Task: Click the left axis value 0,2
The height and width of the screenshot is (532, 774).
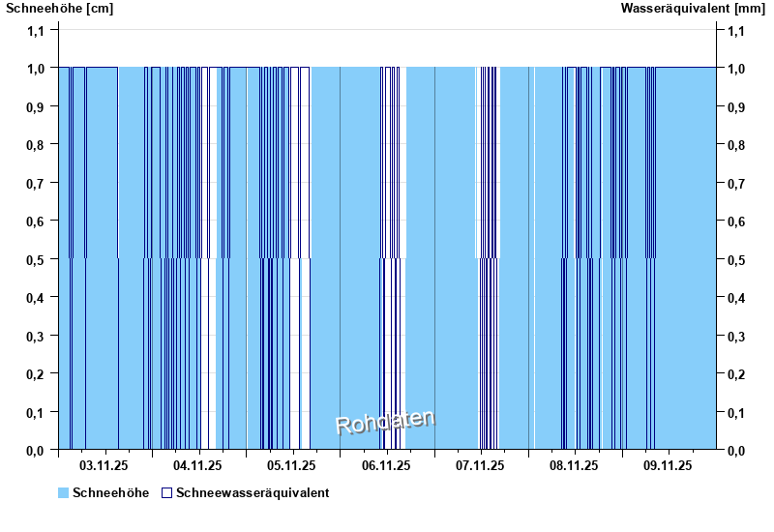Action: point(35,374)
